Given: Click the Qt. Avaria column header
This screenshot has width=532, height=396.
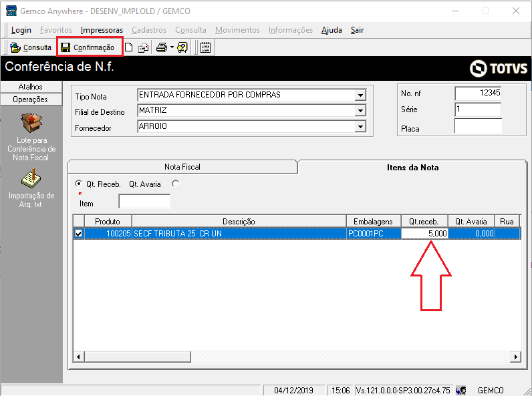Looking at the screenshot, I should (x=471, y=222).
